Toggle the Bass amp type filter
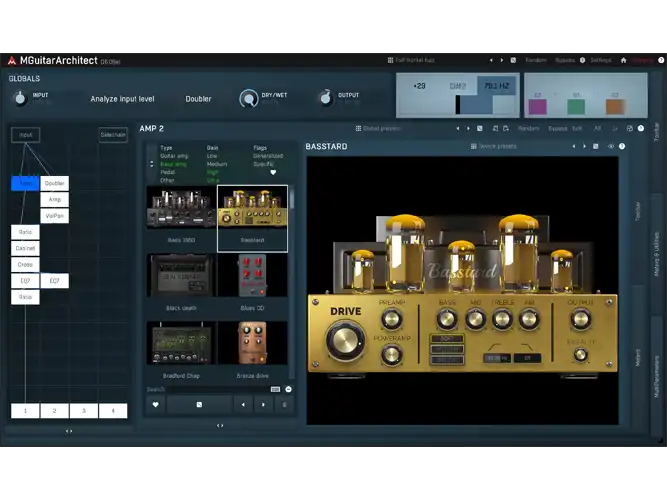The height and width of the screenshot is (500, 667). tap(174, 164)
